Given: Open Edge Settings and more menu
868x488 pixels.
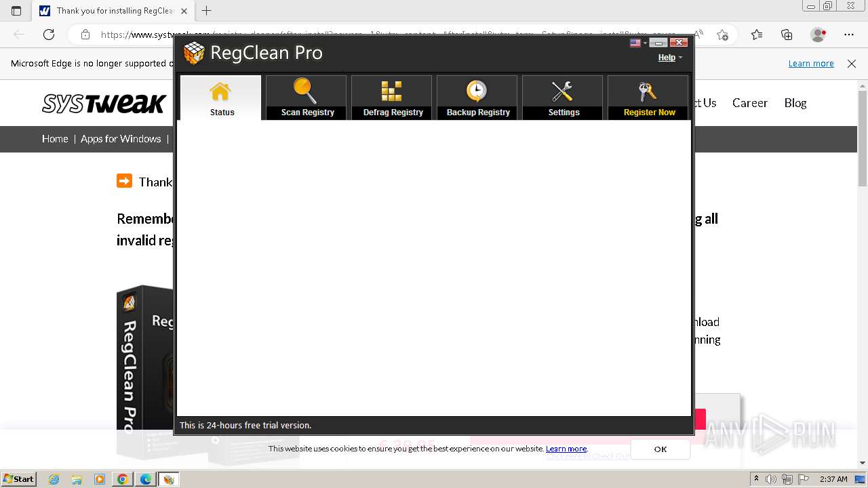Looking at the screenshot, I should [x=849, y=35].
